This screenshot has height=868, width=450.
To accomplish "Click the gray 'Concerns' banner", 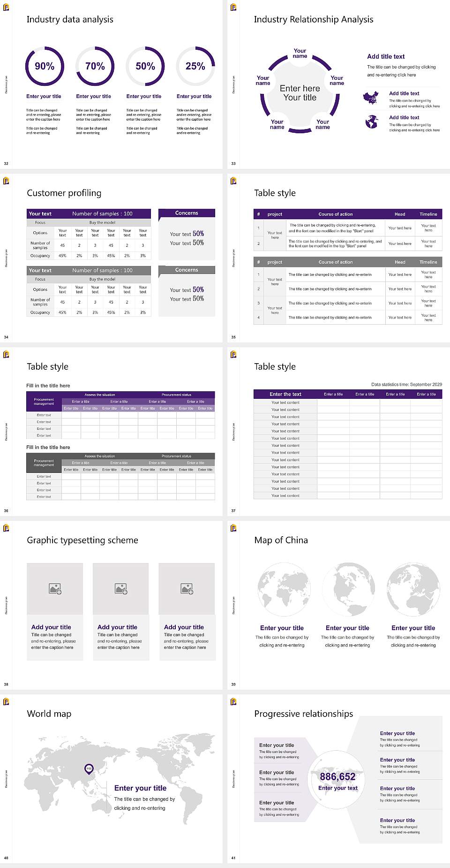I will [x=187, y=271].
